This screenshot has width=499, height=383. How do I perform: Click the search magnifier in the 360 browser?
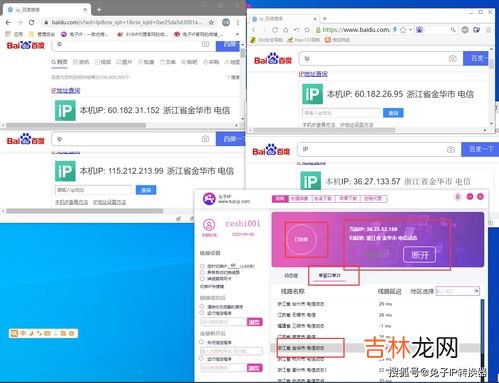[453, 30]
